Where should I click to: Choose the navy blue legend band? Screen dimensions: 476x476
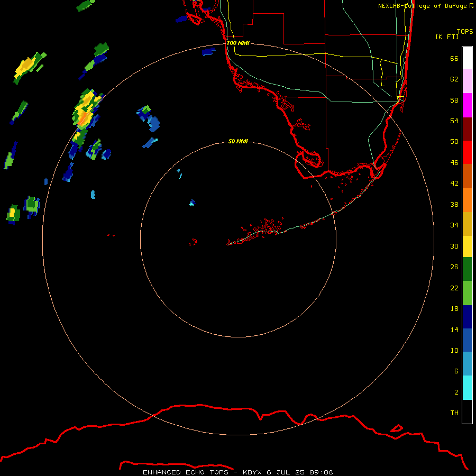coord(467,317)
